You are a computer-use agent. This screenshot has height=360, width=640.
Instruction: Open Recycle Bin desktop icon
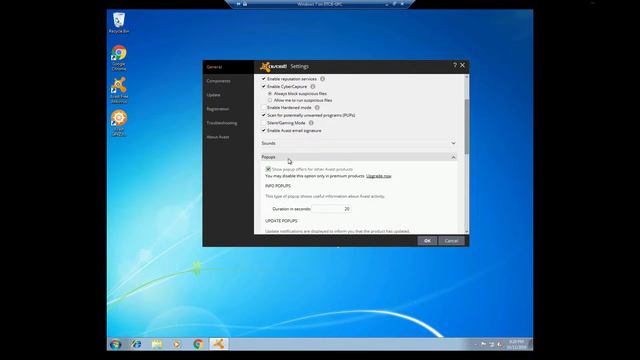click(x=119, y=22)
